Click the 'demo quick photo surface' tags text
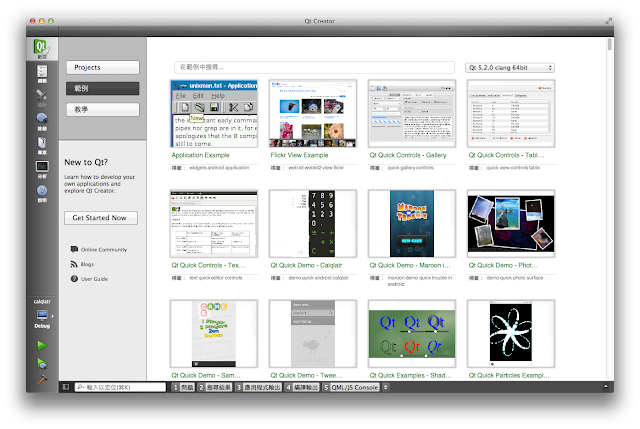The image size is (640, 429). coord(515,278)
